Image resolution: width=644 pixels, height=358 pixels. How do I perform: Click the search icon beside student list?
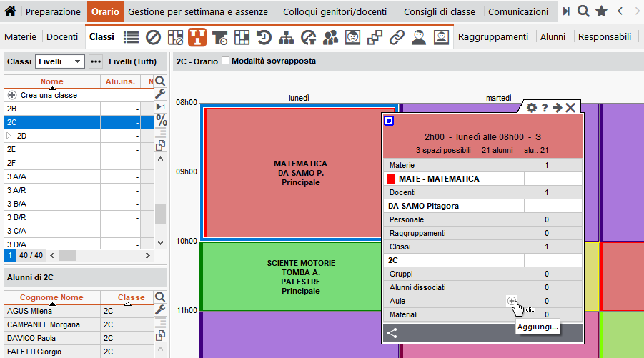tap(160, 297)
